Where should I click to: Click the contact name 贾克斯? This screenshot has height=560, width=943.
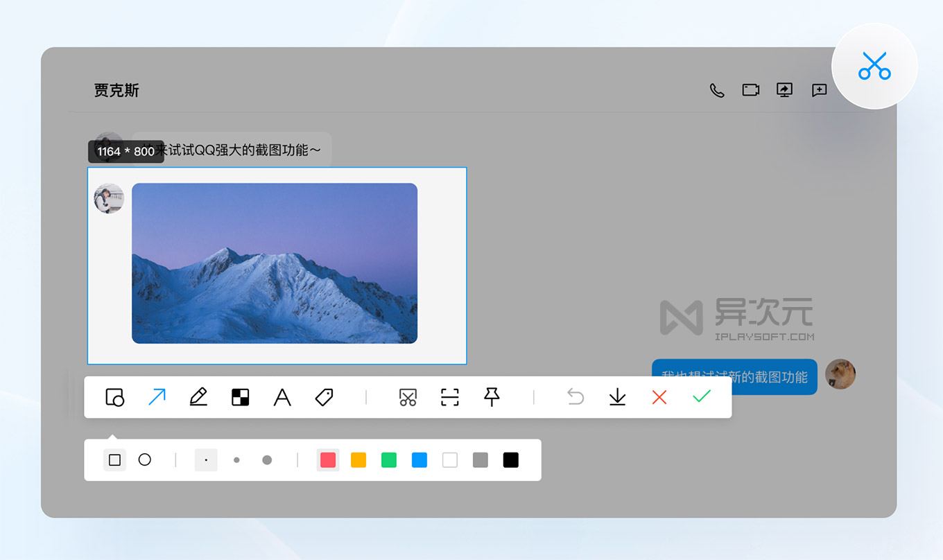[x=116, y=90]
